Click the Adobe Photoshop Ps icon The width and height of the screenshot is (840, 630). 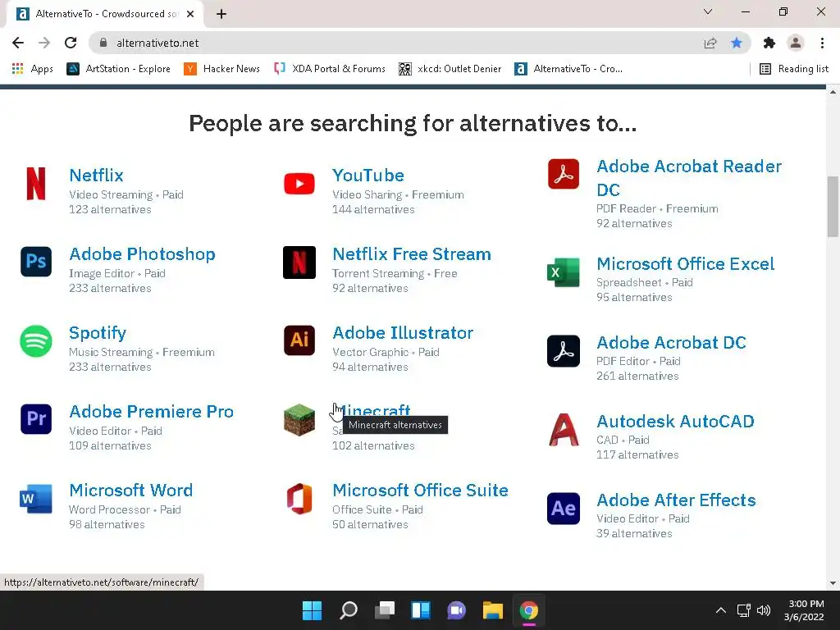point(36,262)
